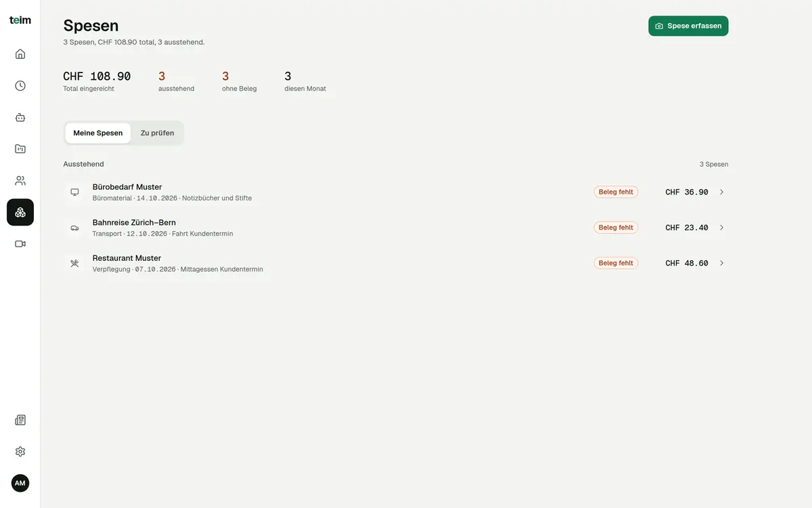Click summary text below Spesen heading
The image size is (812, 508).
[134, 42]
